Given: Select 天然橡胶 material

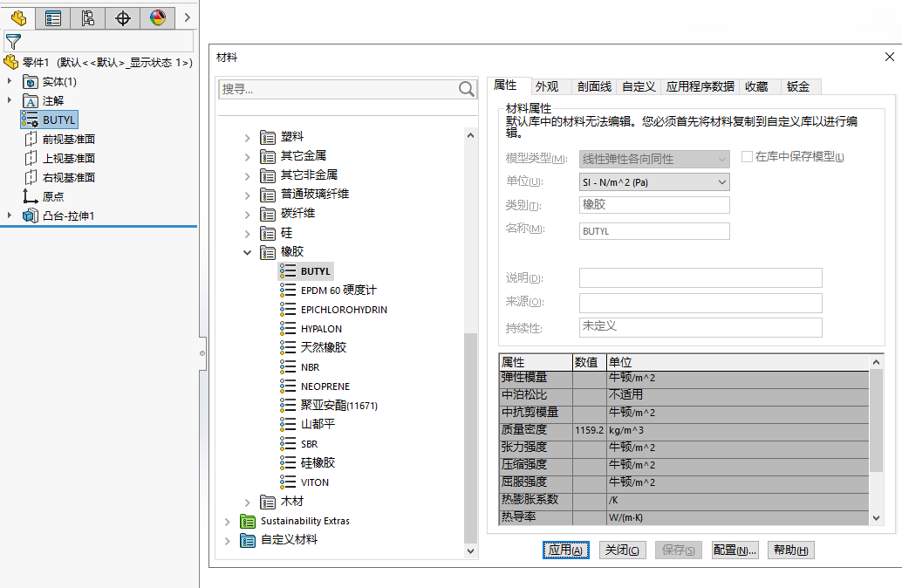Looking at the screenshot, I should coord(324,347).
